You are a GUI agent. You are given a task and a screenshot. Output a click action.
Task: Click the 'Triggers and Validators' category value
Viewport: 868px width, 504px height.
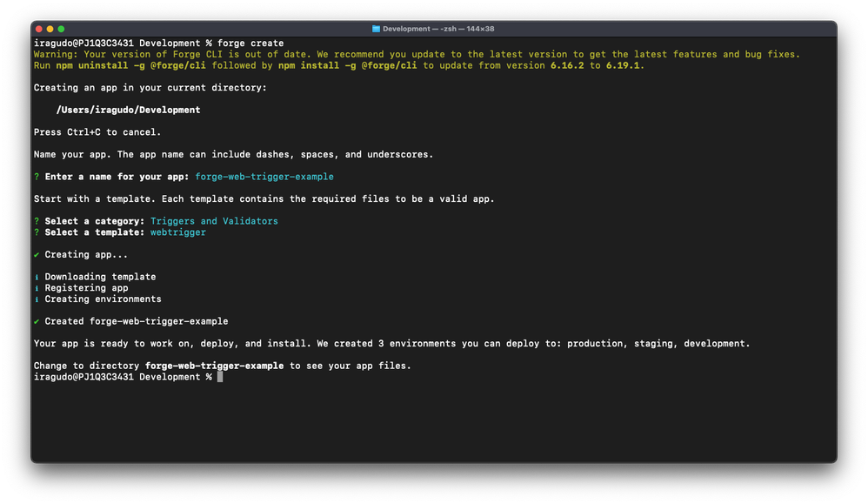[x=214, y=221]
